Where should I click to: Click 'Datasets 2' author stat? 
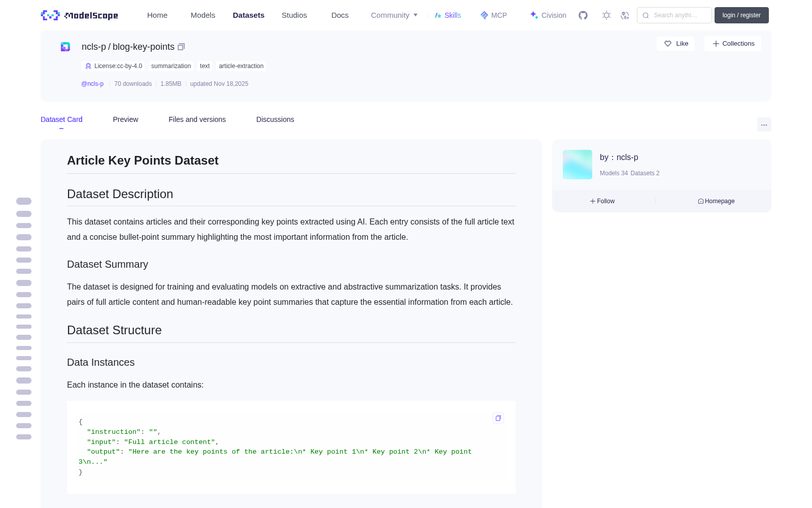point(645,173)
